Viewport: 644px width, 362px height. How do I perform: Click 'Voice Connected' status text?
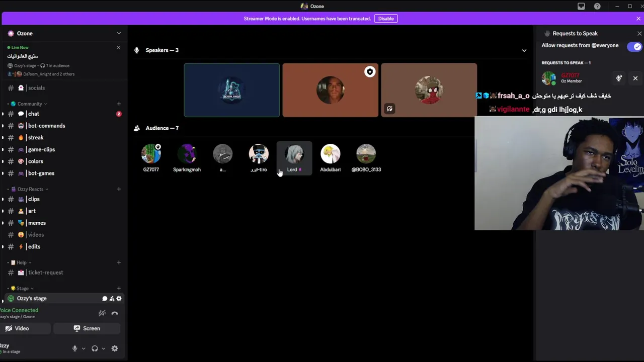click(x=19, y=311)
